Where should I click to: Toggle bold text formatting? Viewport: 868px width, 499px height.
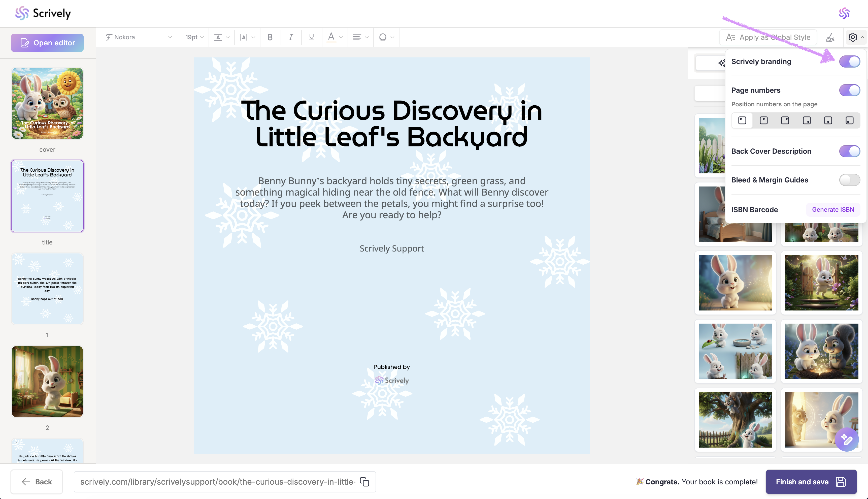[x=270, y=37]
